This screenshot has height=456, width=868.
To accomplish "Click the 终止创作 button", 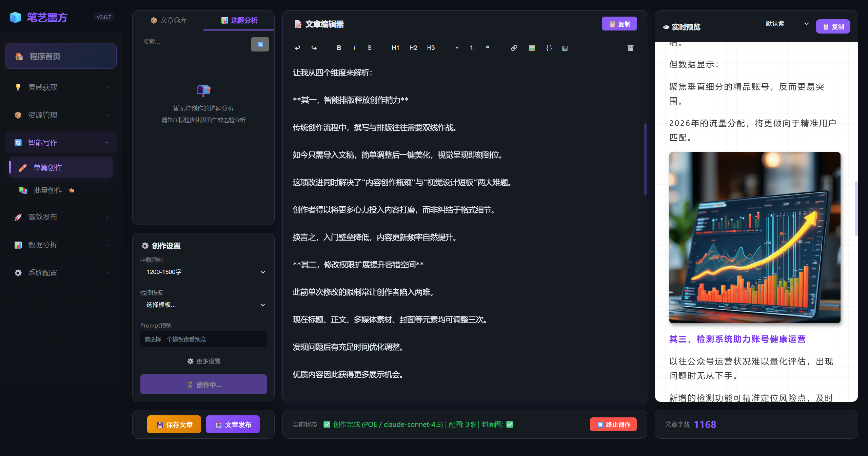I will [613, 424].
